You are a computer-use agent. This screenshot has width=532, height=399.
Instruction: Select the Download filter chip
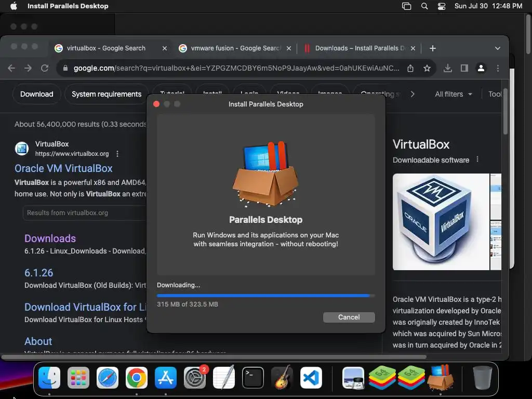37,94
